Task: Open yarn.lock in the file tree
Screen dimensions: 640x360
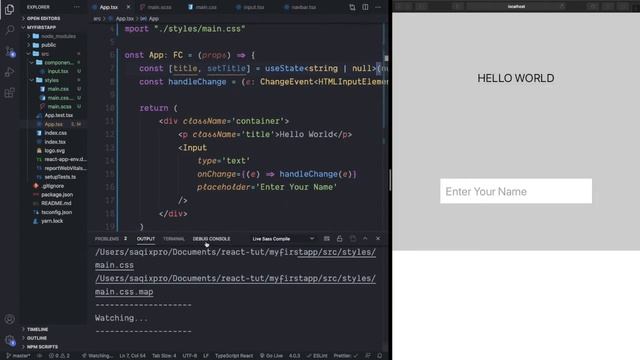Action: pyautogui.click(x=52, y=221)
